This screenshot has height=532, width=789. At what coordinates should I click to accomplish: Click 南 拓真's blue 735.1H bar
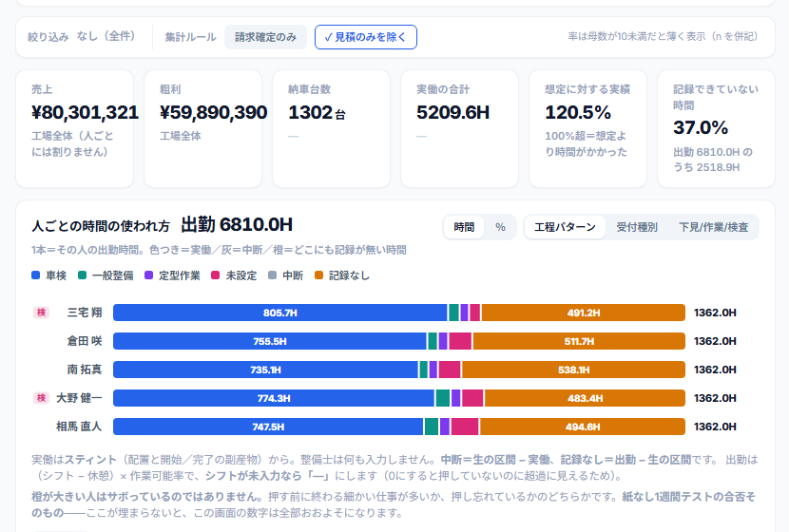265,370
